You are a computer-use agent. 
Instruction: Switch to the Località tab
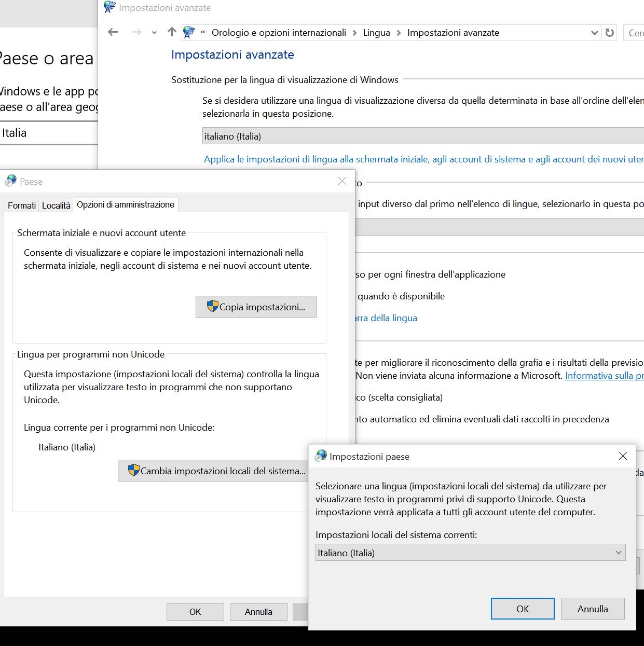click(x=56, y=205)
